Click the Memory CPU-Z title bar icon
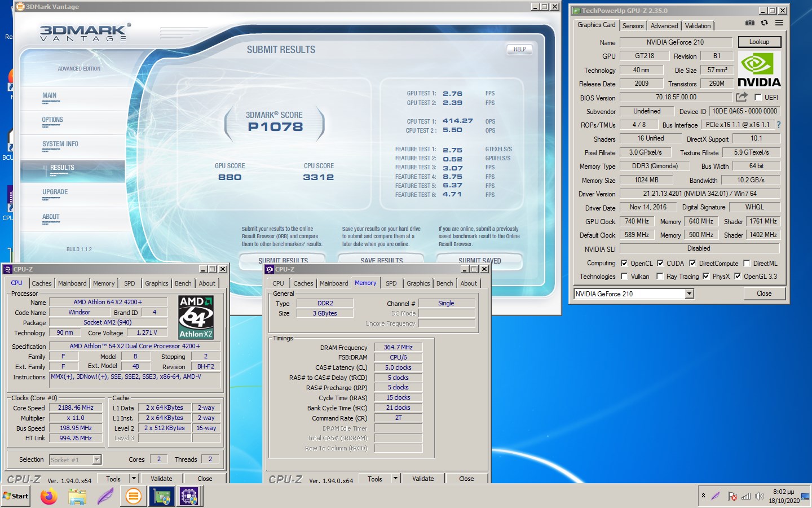Image resolution: width=812 pixels, height=508 pixels. point(270,269)
